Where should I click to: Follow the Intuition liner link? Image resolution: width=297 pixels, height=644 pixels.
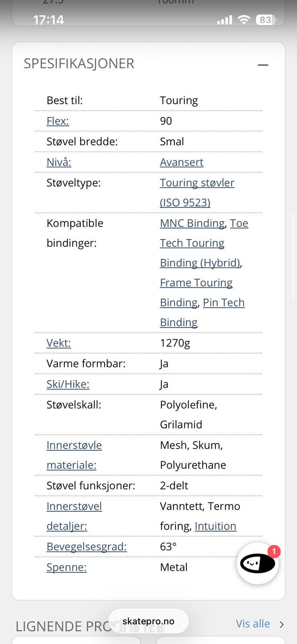pos(215,526)
